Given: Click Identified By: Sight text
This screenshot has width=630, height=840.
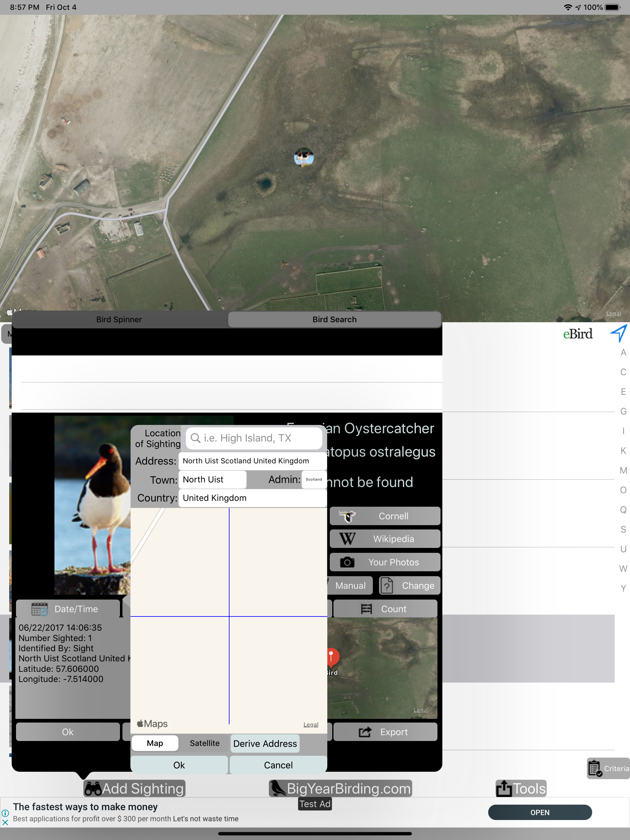Looking at the screenshot, I should click(x=56, y=648).
